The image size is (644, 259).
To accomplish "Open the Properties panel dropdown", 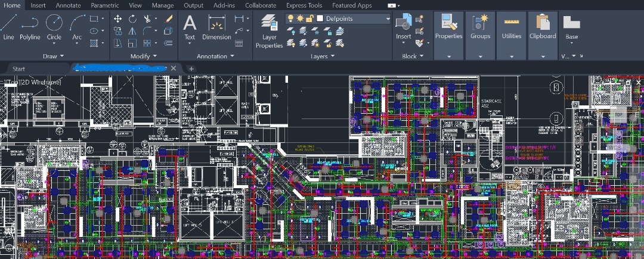I will pyautogui.click(x=449, y=57).
